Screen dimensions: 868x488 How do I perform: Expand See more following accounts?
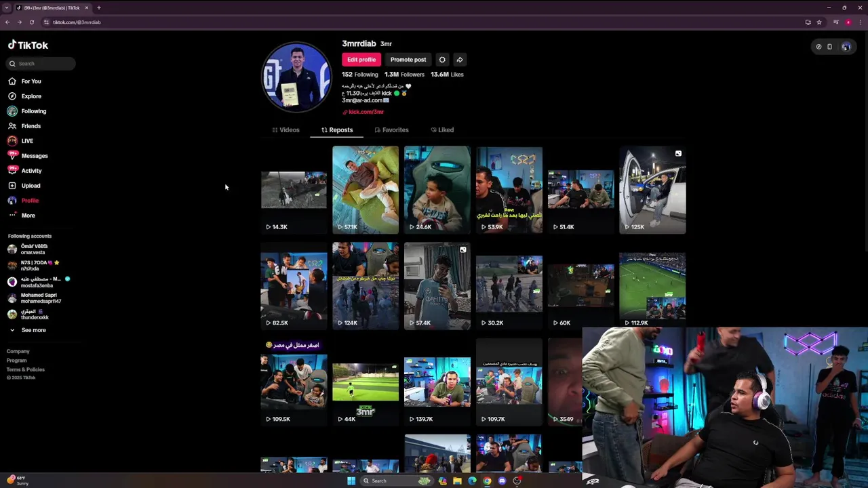(x=28, y=330)
